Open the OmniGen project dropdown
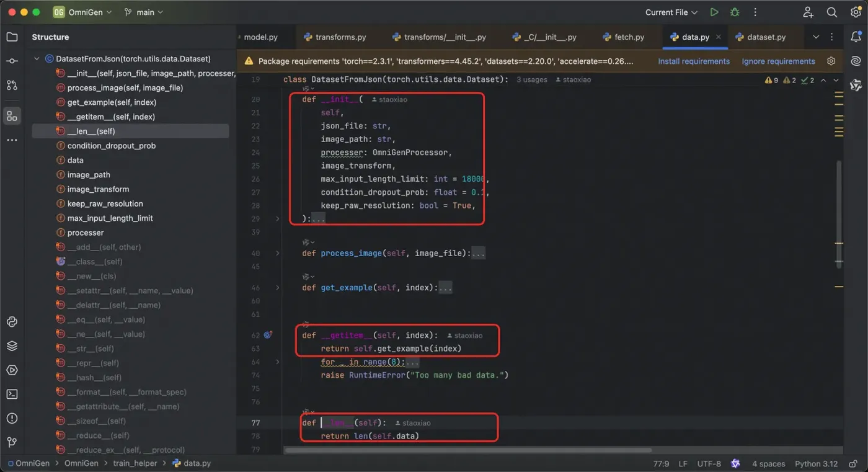Screen dimensions: 868x472 pos(82,12)
